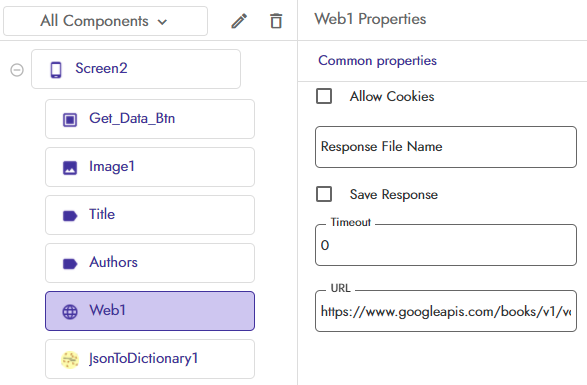Click the label icon beside Authors
The width and height of the screenshot is (587, 385).
tap(70, 264)
